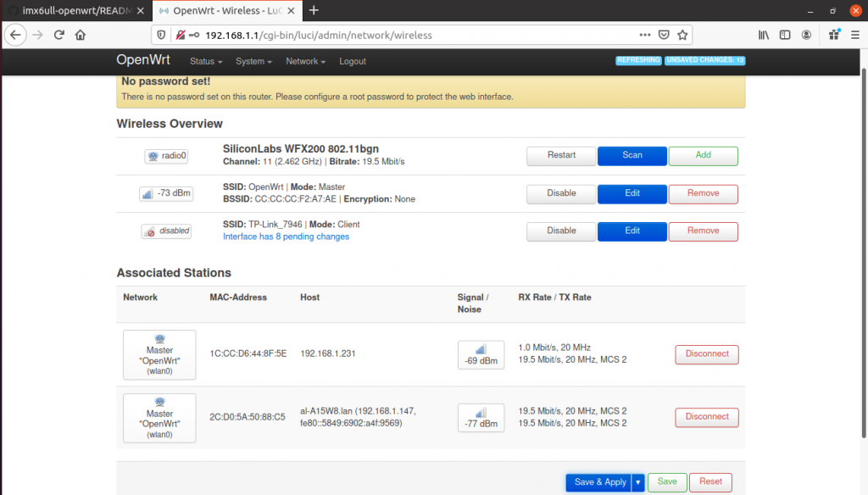
Task: Open the Save & Apply dropdown arrow
Action: [x=637, y=482]
